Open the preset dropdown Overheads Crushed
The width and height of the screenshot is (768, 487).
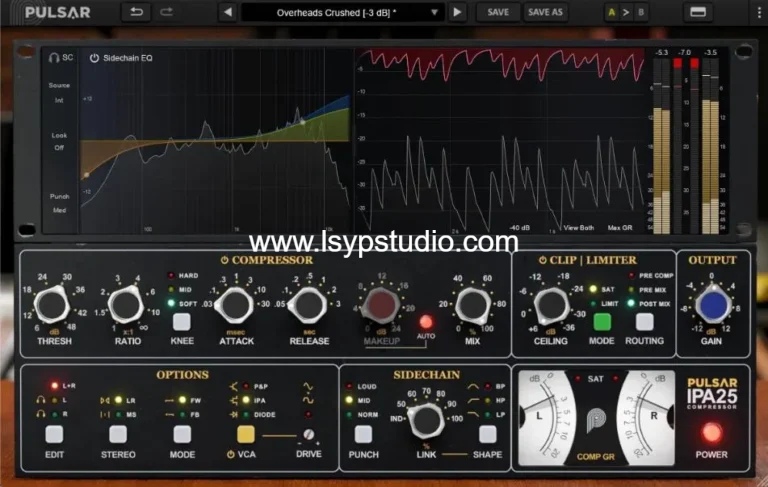tap(343, 13)
